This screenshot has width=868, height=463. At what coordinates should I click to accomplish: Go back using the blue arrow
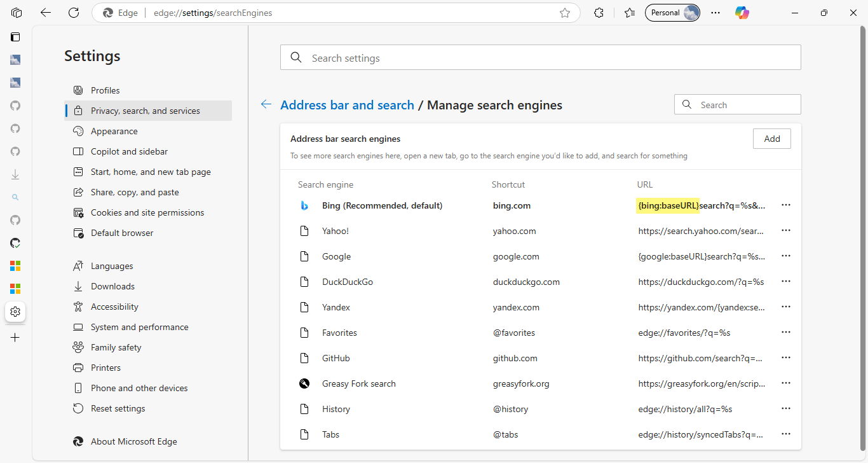(266, 105)
